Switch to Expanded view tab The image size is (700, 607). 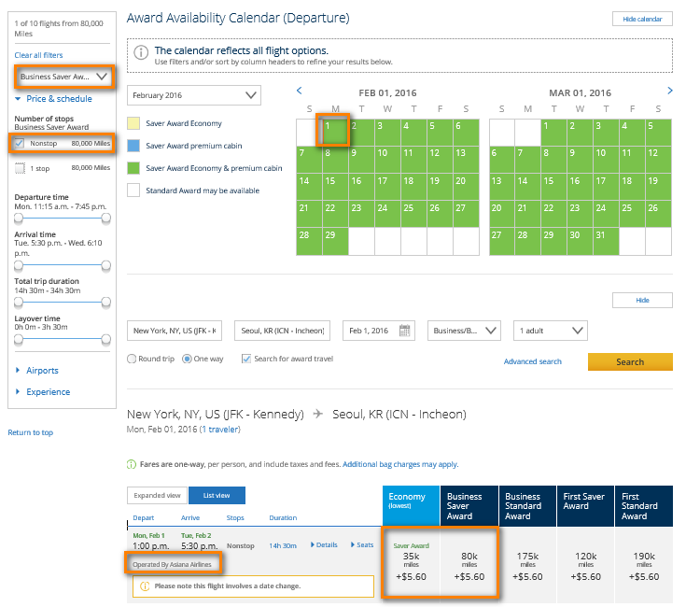point(157,495)
